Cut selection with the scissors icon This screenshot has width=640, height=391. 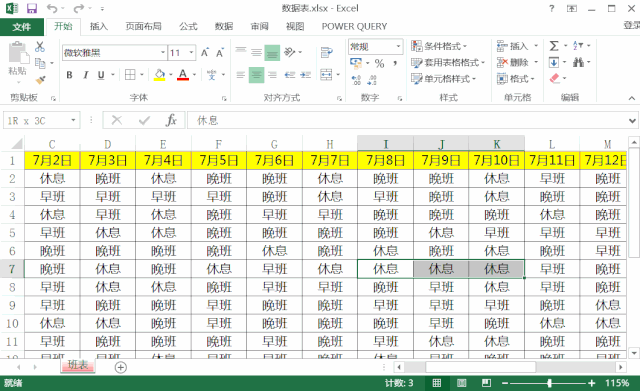[x=40, y=47]
